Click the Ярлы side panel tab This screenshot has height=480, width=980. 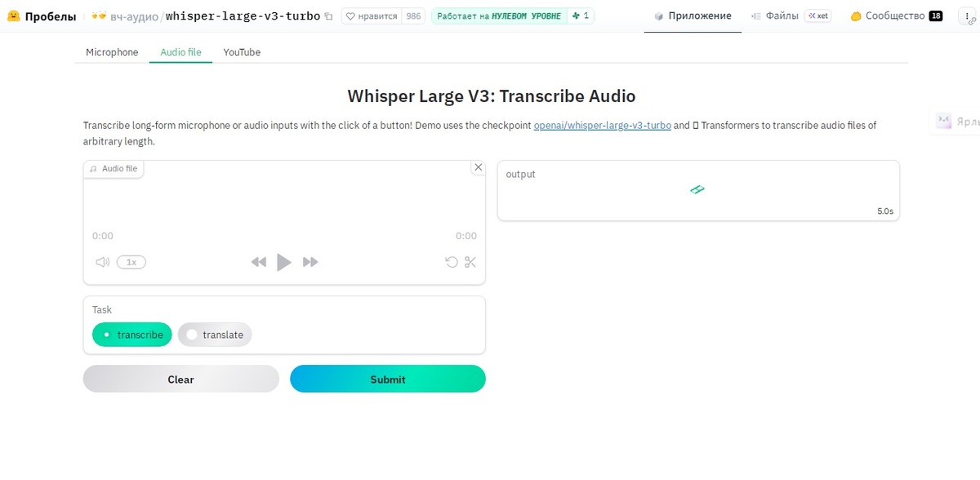pos(956,122)
